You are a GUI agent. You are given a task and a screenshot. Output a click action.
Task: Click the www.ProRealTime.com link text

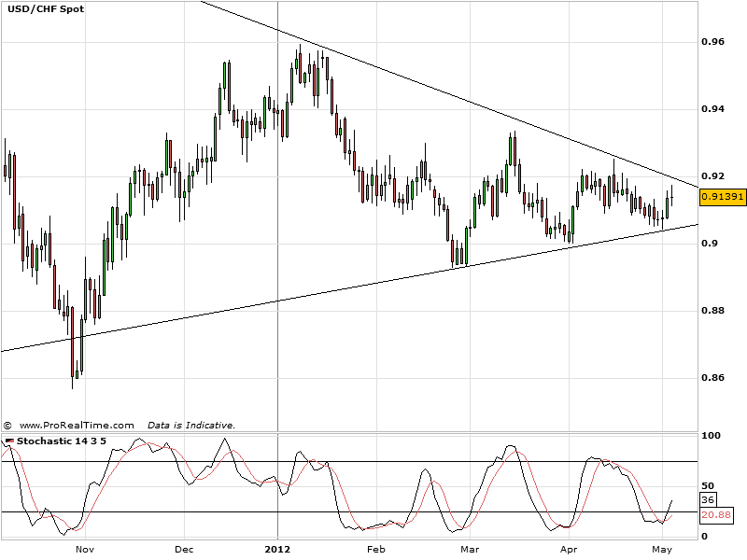click(x=77, y=426)
